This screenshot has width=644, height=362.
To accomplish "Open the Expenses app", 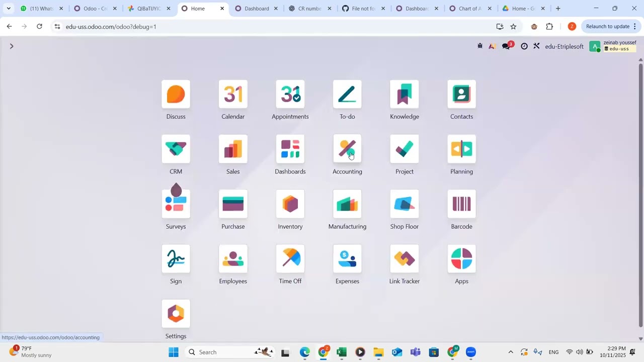I will point(347,259).
